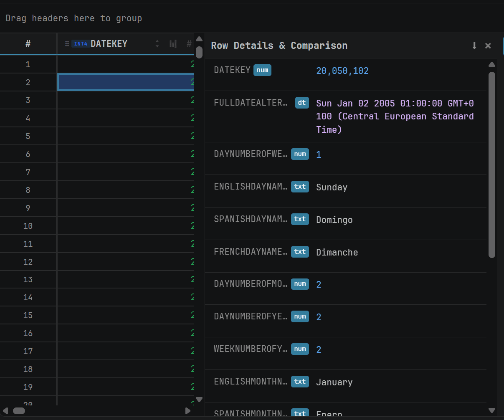Select row number 8
This screenshot has width=504, height=420.
pyautogui.click(x=28, y=190)
